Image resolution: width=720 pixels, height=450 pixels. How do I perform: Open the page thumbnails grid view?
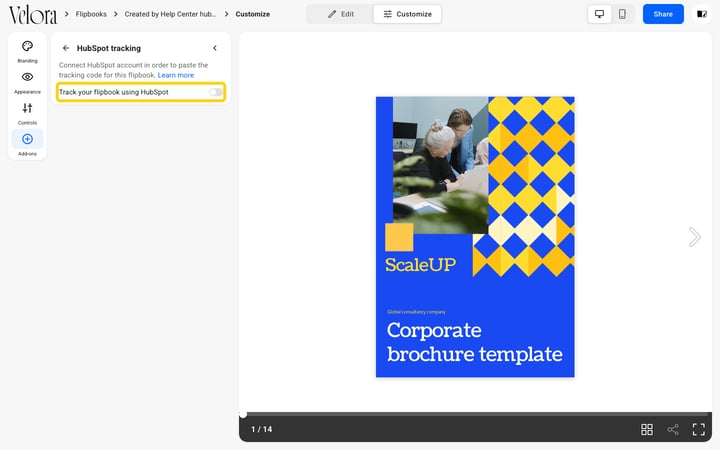click(x=647, y=429)
